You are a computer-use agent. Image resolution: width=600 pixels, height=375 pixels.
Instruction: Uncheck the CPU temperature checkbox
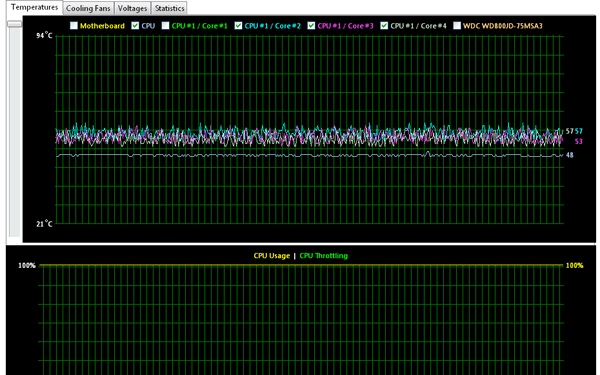135,26
